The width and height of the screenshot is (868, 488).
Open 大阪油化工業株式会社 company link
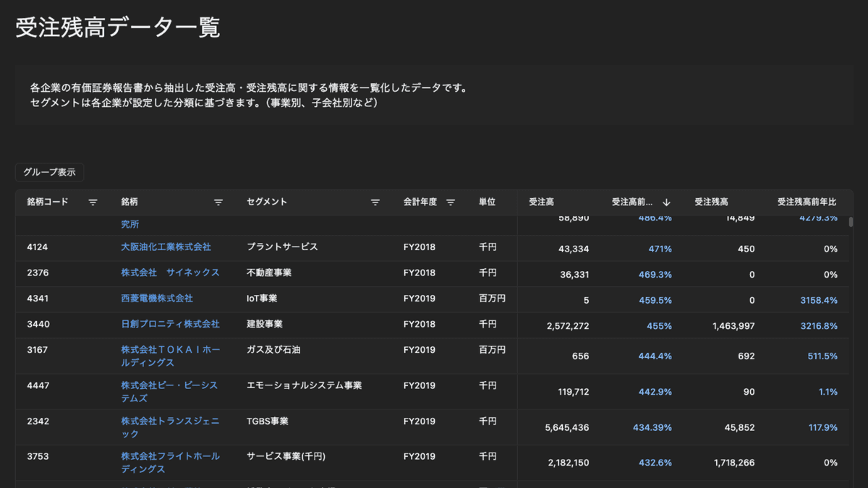click(x=166, y=247)
